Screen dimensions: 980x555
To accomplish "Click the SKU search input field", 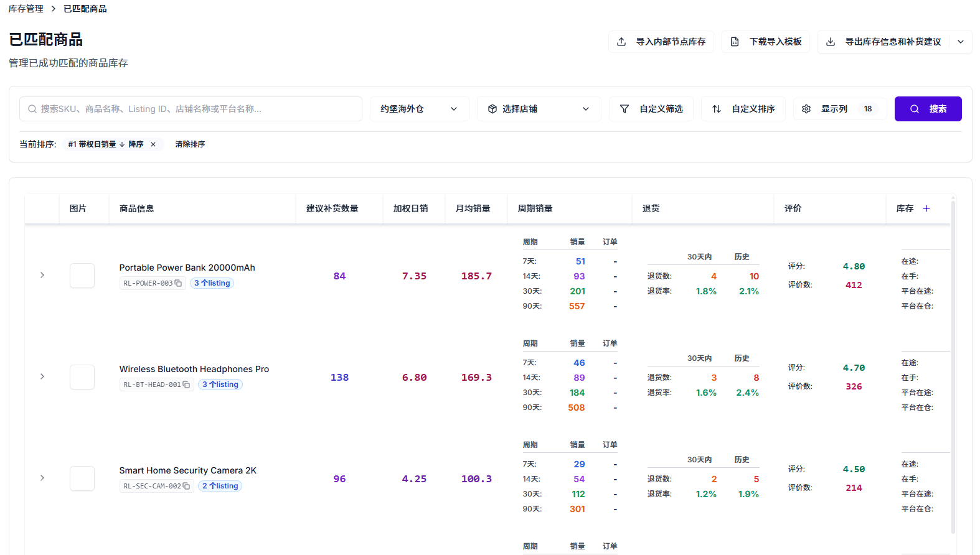I will pyautogui.click(x=191, y=109).
